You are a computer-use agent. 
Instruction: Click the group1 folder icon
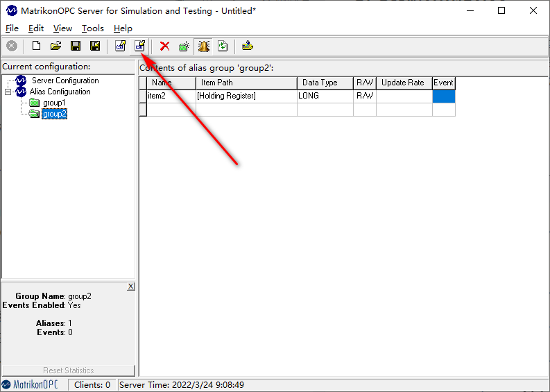34,103
